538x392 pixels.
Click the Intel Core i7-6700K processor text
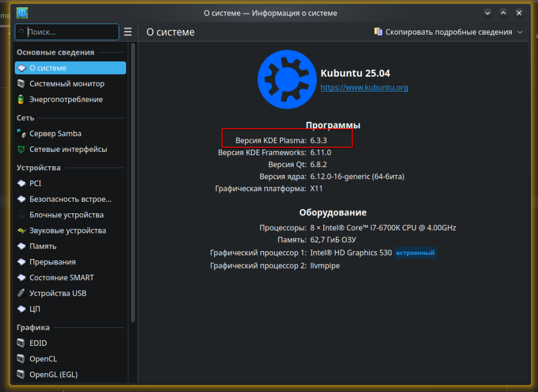pyautogui.click(x=383, y=228)
